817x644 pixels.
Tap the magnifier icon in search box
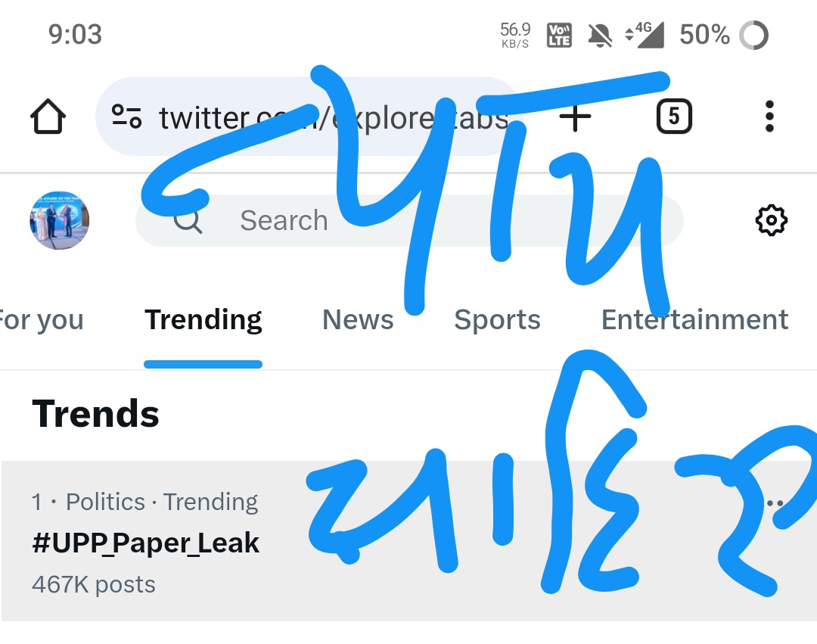[188, 222]
